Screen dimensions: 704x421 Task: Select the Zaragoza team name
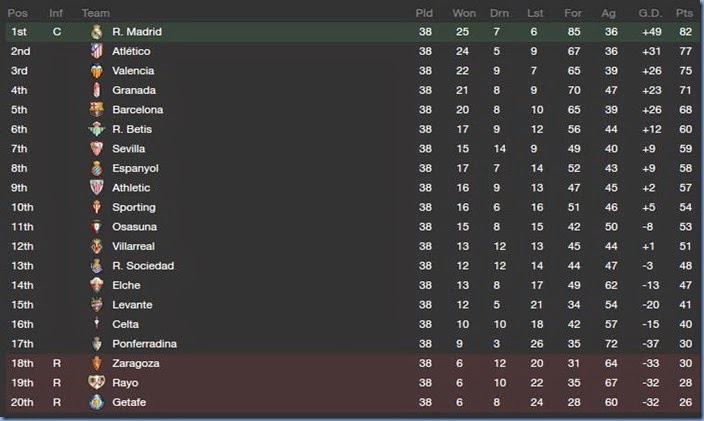click(135, 363)
